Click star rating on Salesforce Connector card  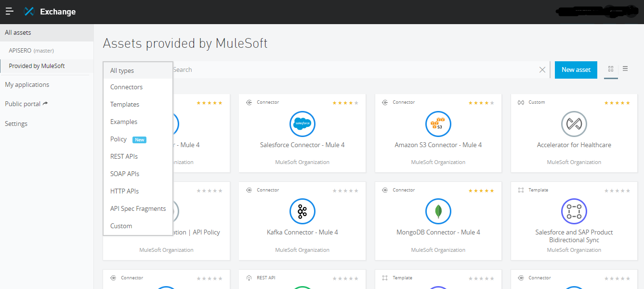345,103
